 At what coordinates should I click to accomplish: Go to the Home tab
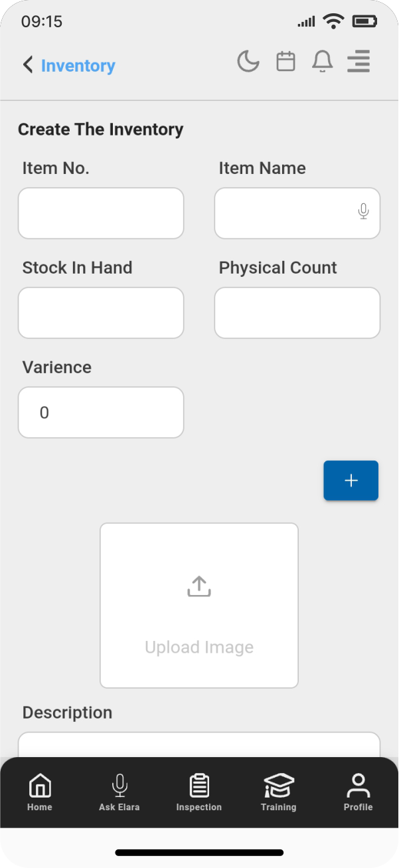(40, 792)
